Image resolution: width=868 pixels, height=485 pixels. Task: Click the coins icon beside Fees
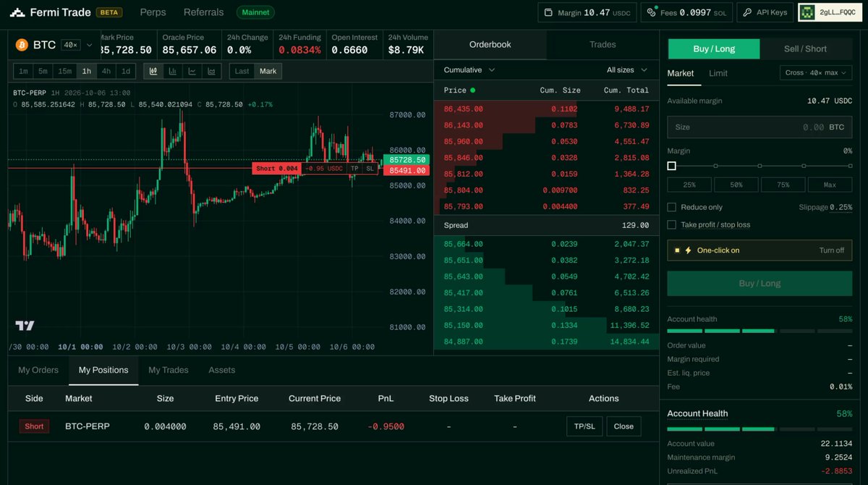[652, 12]
